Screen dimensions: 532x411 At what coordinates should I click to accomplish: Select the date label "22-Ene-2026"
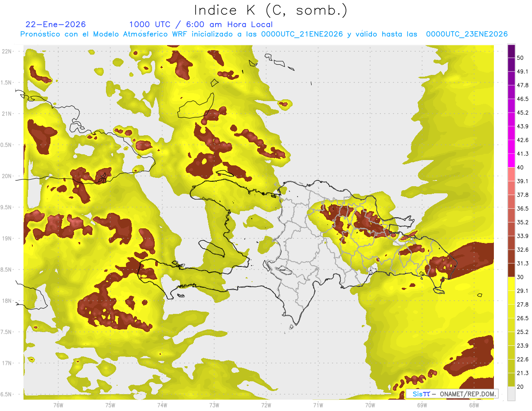[x=56, y=24]
